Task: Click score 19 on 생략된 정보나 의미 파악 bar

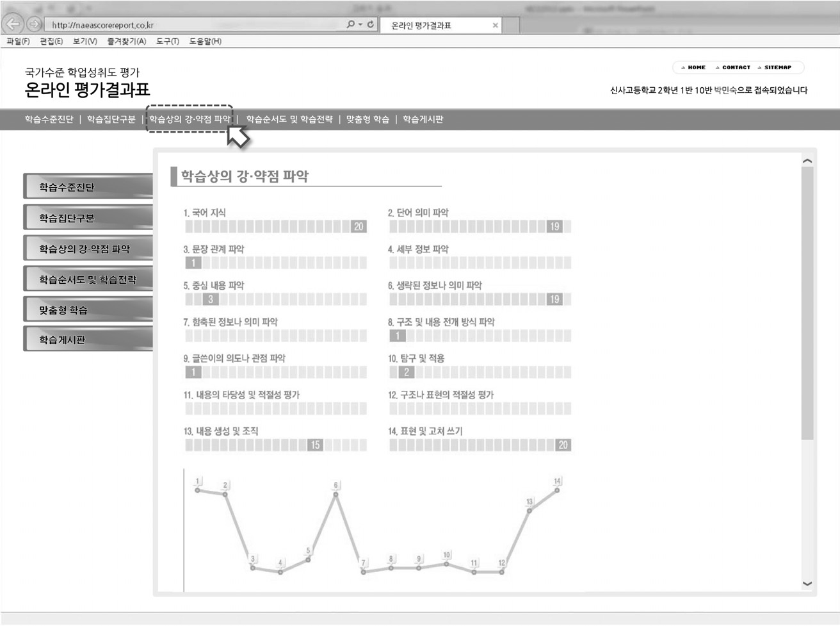Action: [x=554, y=299]
